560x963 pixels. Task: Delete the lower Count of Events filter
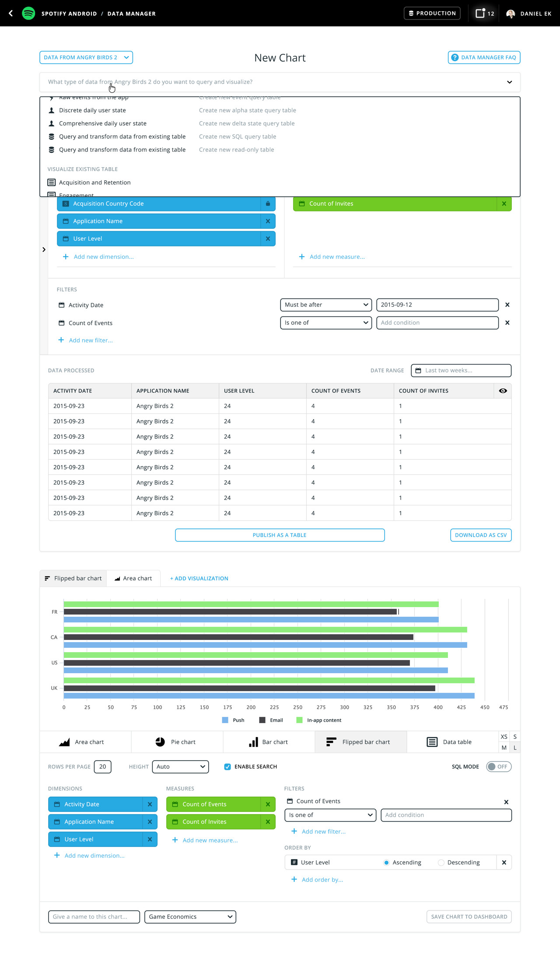[506, 802]
